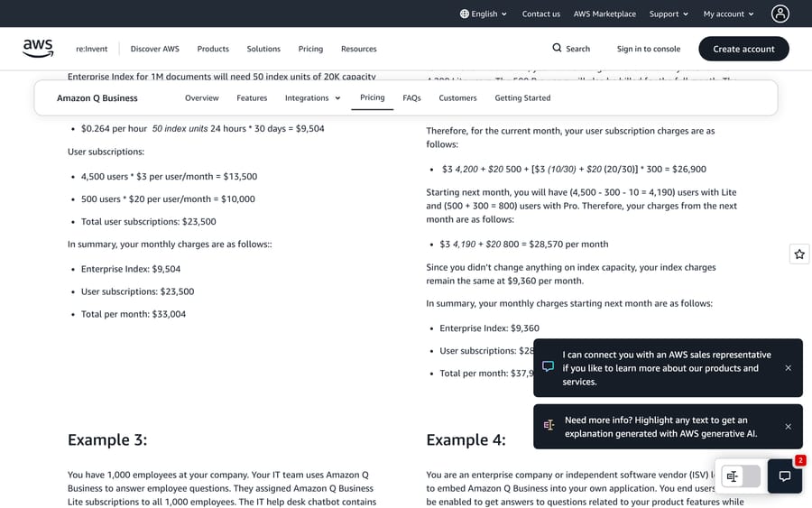This screenshot has width=812, height=508.
Task: Click the AI explain icon in notification
Action: [x=549, y=425]
